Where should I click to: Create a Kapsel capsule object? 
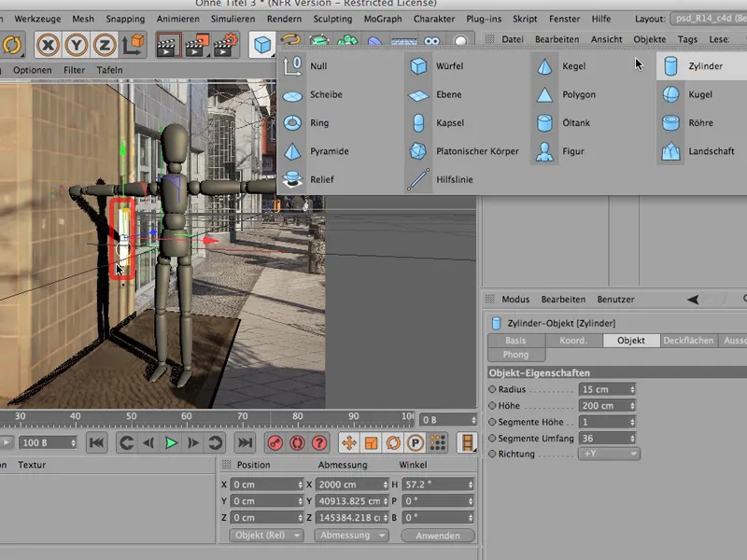click(x=436, y=123)
